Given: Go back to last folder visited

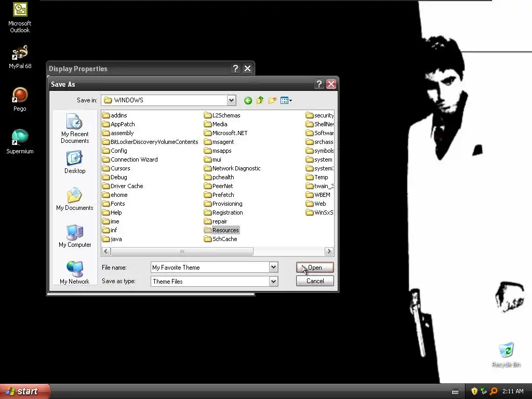Looking at the screenshot, I should coord(248,100).
